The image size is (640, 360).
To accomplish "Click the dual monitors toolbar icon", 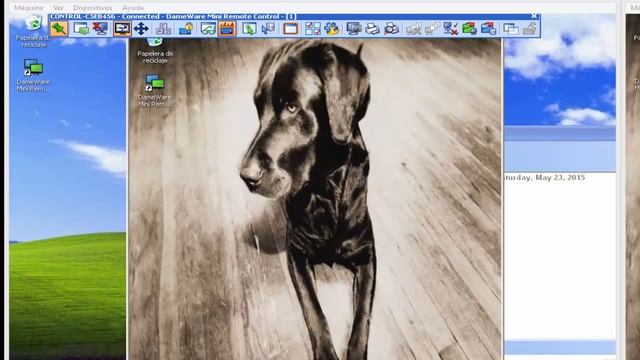I will [x=354, y=29].
